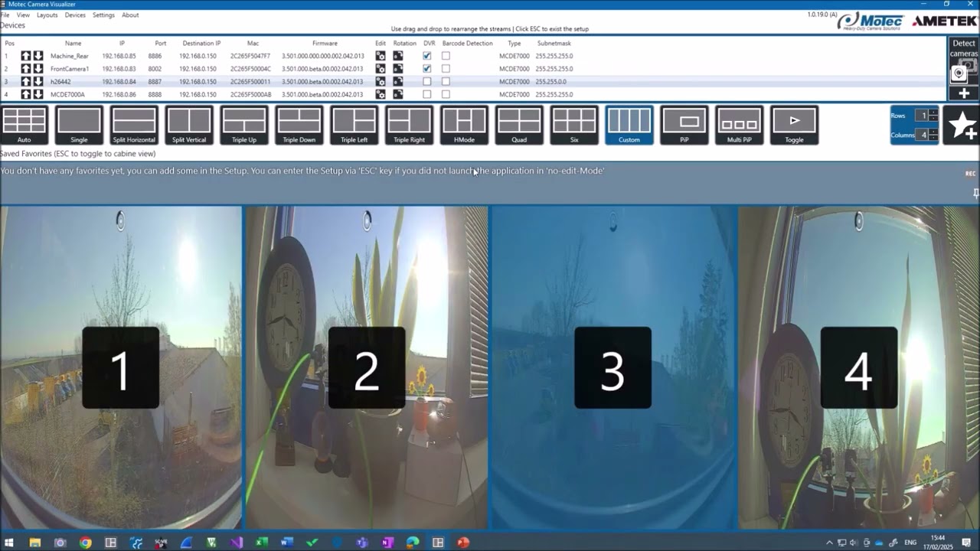Screen dimensions: 980x551
Task: Click the Detect cameras button
Action: point(963,60)
